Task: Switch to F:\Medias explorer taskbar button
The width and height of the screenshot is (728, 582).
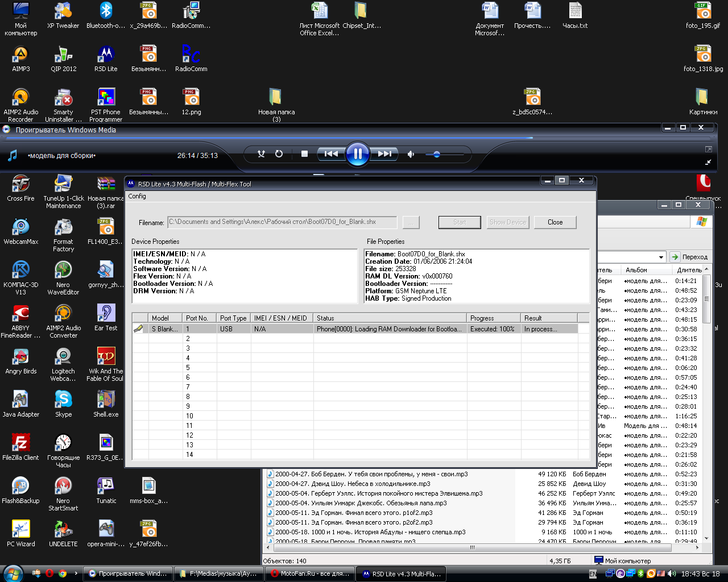Action: tap(219, 573)
